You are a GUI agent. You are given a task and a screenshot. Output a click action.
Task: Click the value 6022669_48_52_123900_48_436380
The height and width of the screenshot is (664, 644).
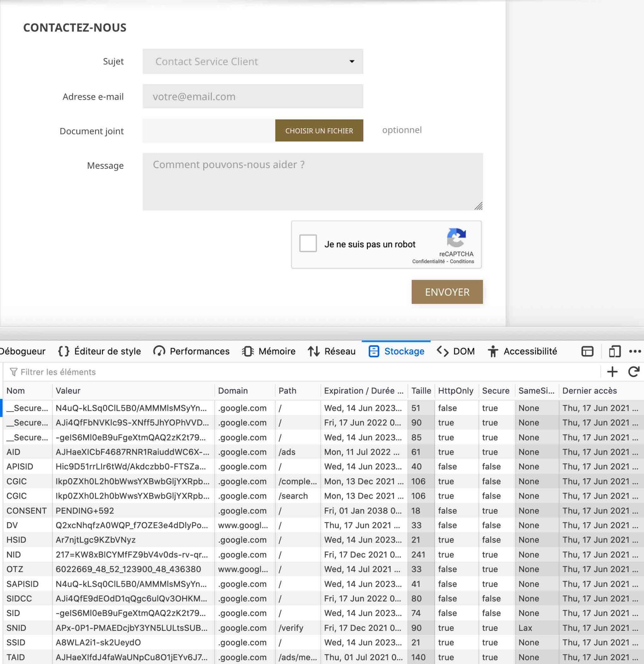[x=128, y=569]
